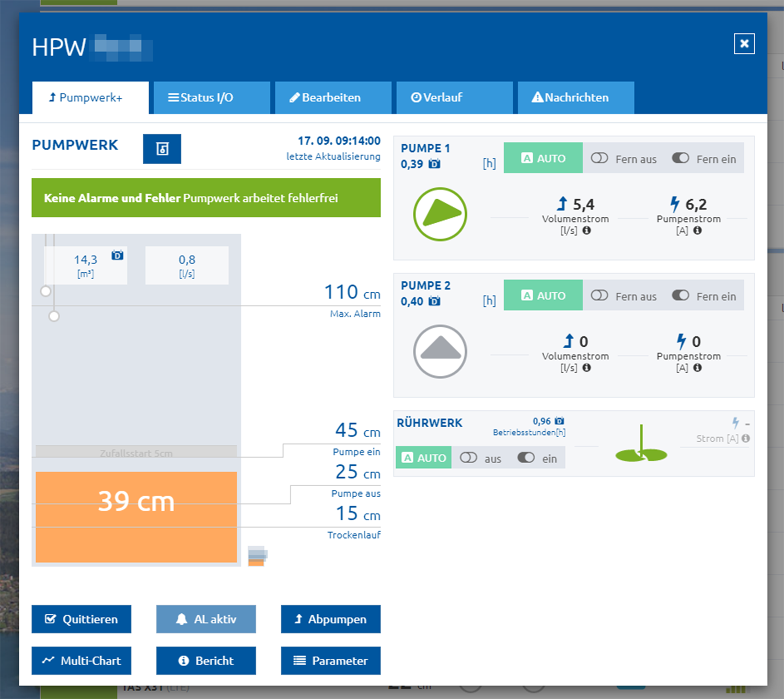Click the Pumpe 2 gray triangle status icon

click(440, 351)
